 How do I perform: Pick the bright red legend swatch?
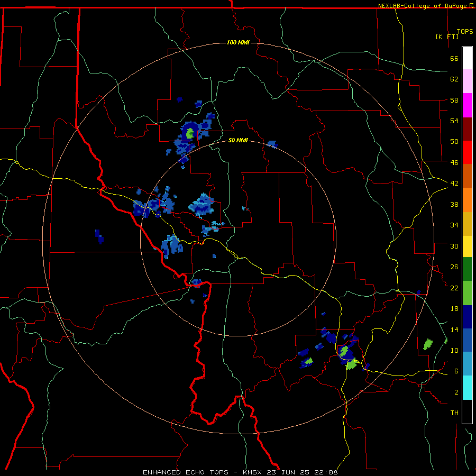(x=467, y=152)
